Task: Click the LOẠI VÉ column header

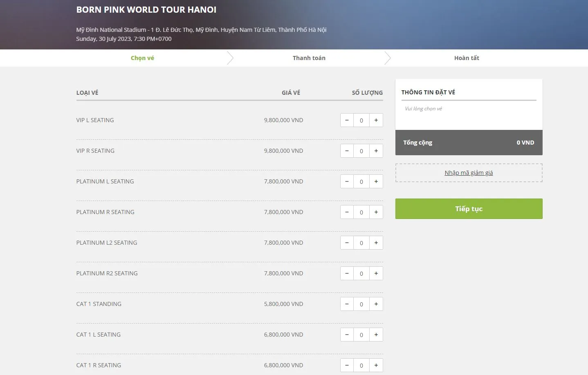Action: pyautogui.click(x=87, y=93)
